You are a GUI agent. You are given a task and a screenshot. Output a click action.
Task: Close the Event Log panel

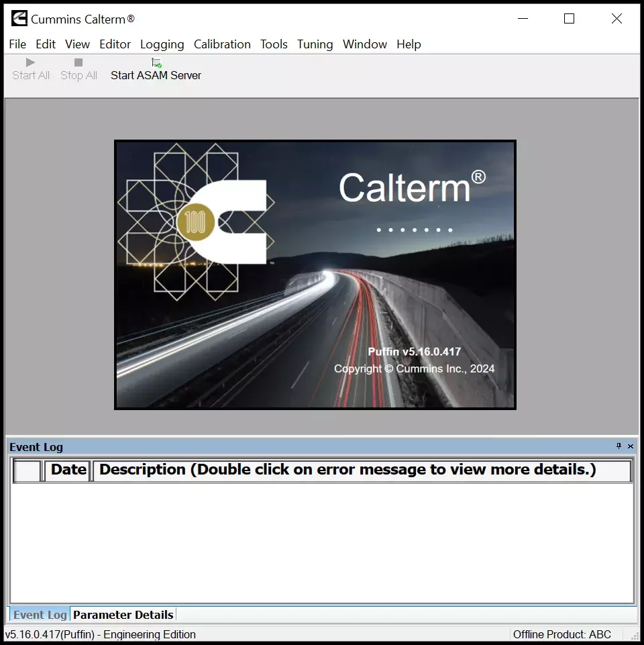629,446
